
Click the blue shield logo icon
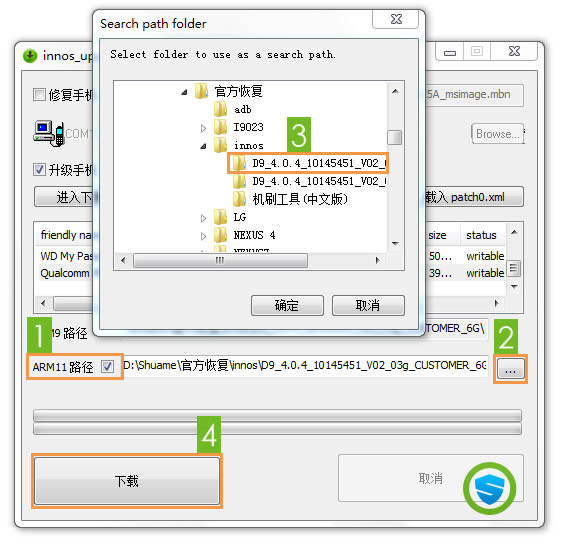[x=490, y=489]
